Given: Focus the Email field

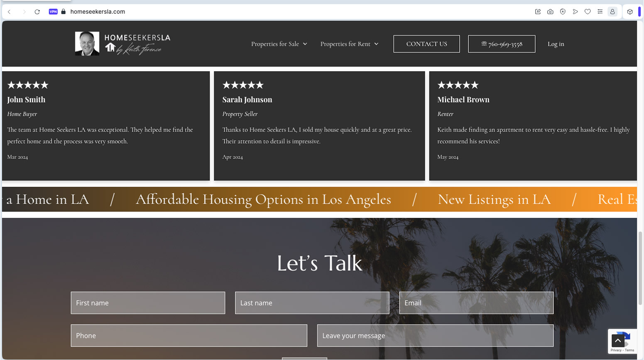Looking at the screenshot, I should (x=476, y=303).
